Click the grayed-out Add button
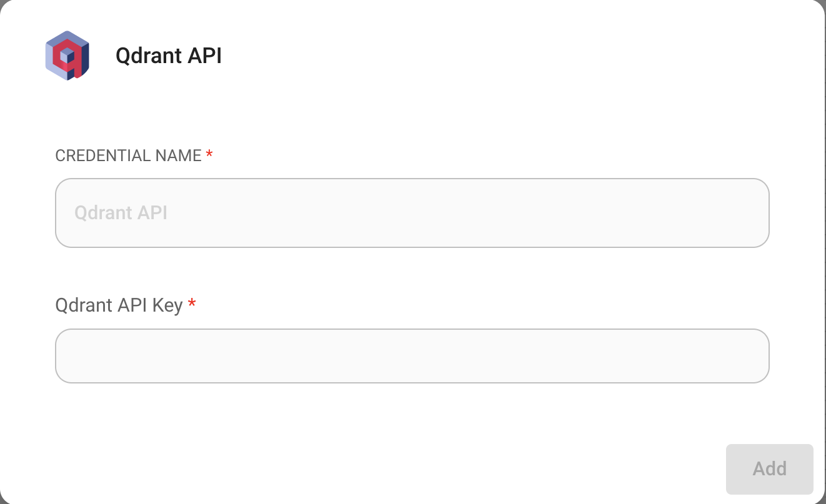This screenshot has height=504, width=826. (769, 469)
